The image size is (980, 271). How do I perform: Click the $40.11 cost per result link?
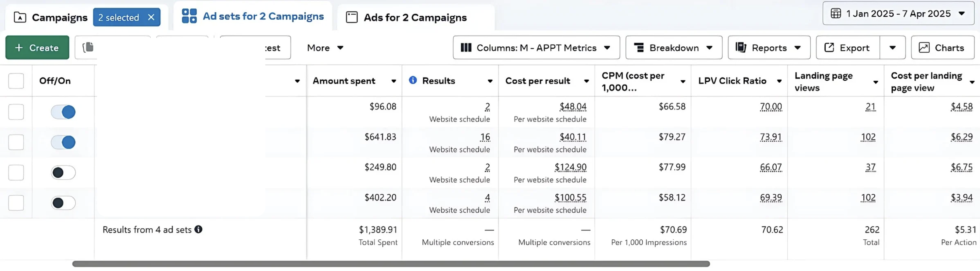573,137
